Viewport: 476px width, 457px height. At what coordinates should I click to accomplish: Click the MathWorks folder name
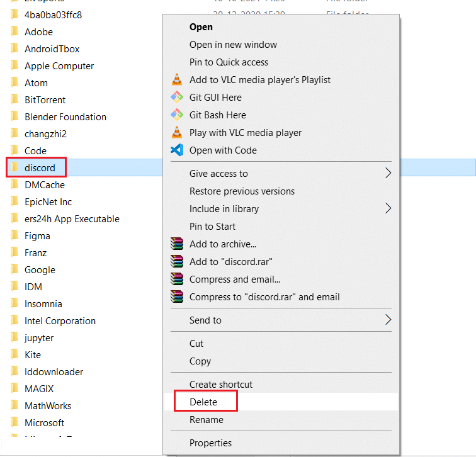(x=48, y=406)
